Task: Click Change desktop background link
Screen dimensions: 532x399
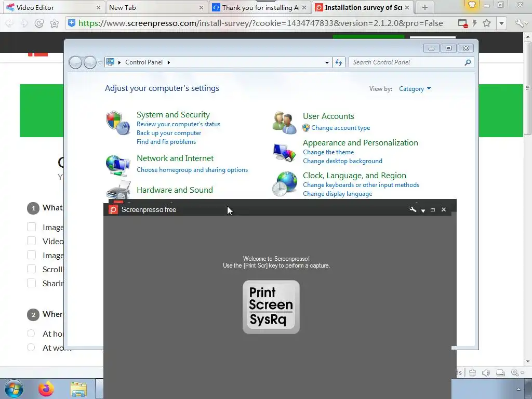Action: (x=343, y=161)
